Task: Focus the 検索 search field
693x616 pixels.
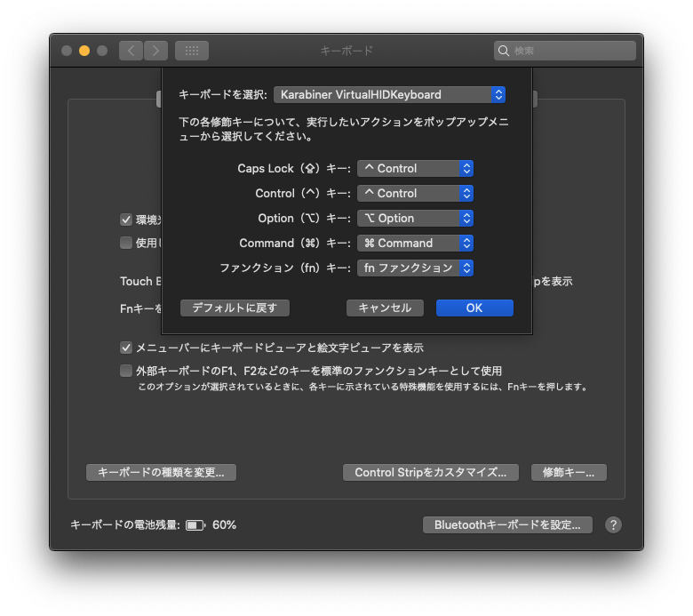Action: pyautogui.click(x=565, y=51)
